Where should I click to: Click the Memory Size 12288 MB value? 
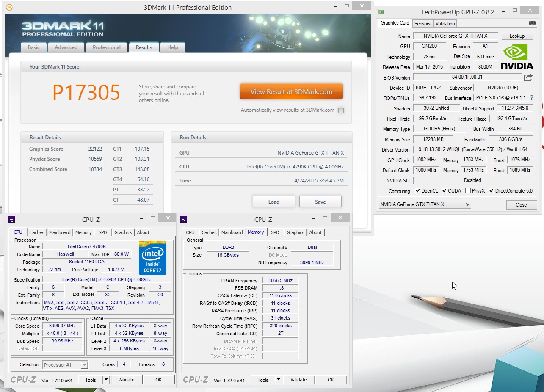point(433,139)
